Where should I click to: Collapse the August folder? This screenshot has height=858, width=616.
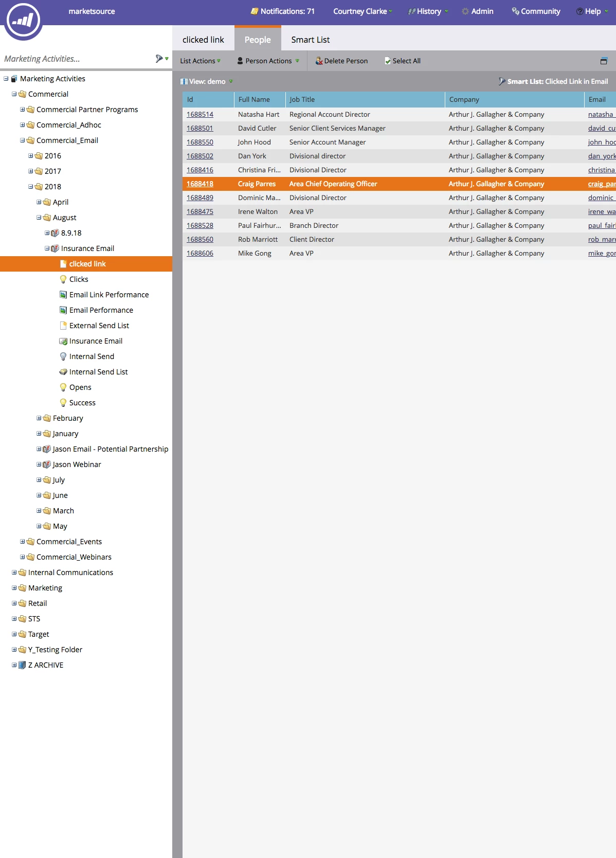[x=39, y=218]
